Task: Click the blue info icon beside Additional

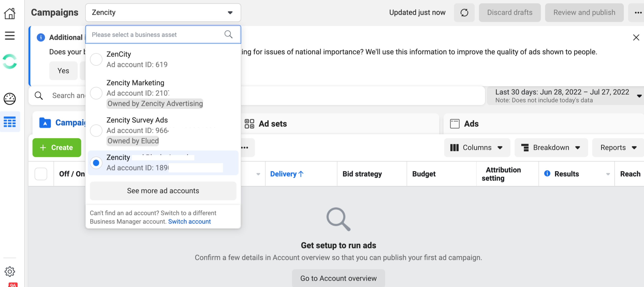Action: [41, 37]
